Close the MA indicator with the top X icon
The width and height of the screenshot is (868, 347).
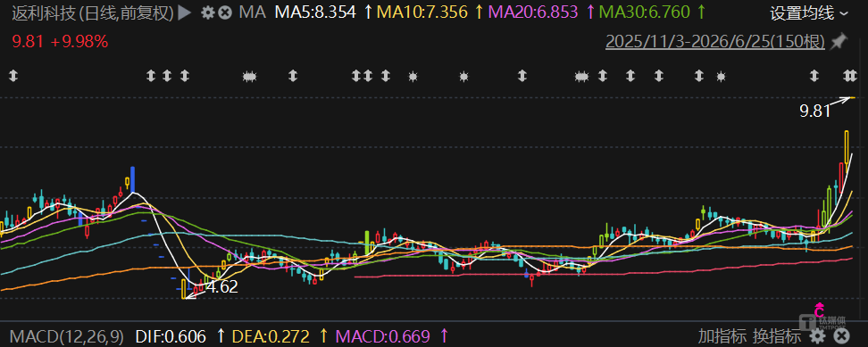pos(224,12)
